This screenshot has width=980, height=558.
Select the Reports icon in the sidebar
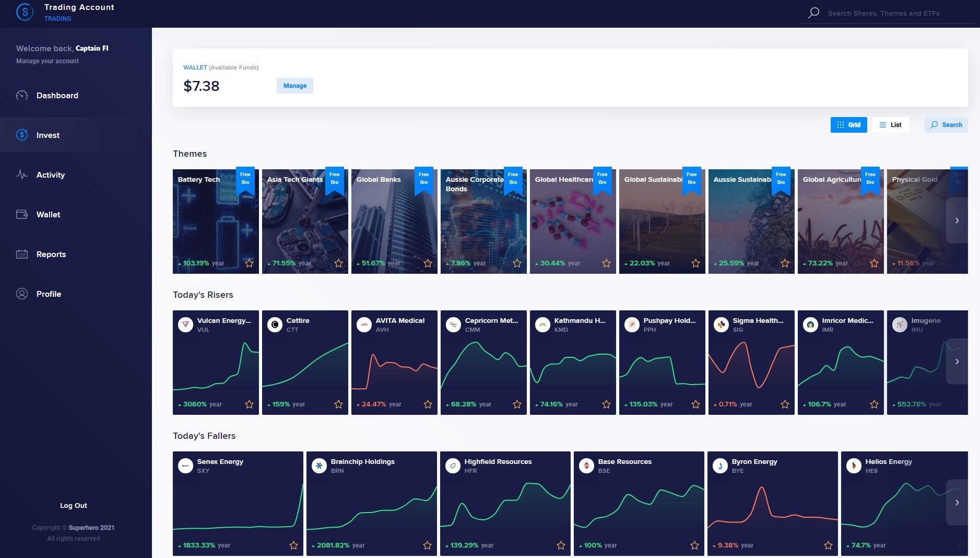22,254
